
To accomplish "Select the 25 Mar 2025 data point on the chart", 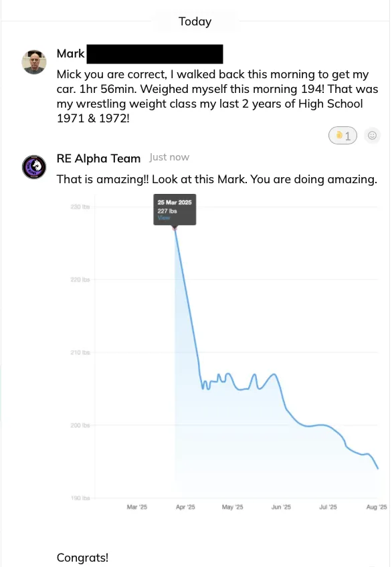I will [x=175, y=229].
